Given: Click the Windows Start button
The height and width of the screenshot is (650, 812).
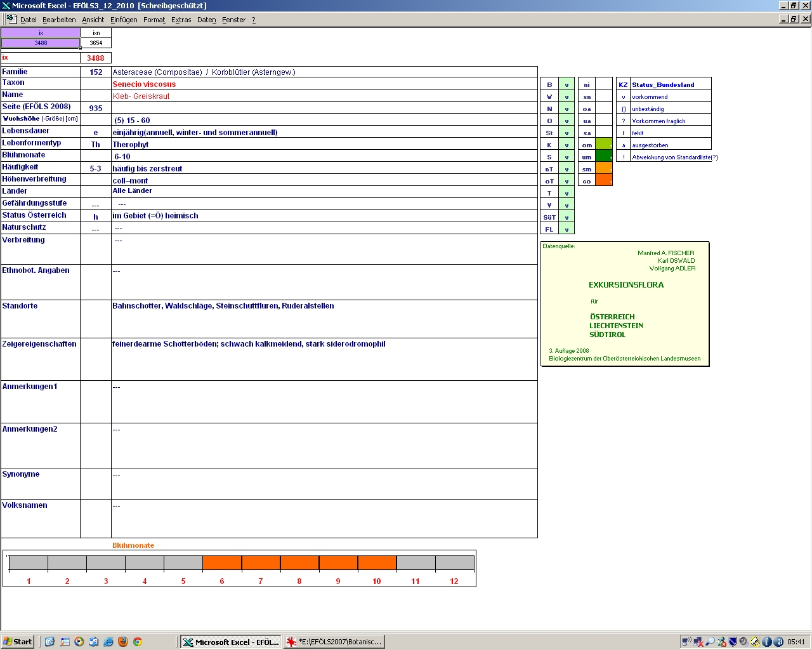Looking at the screenshot, I should (x=18, y=642).
